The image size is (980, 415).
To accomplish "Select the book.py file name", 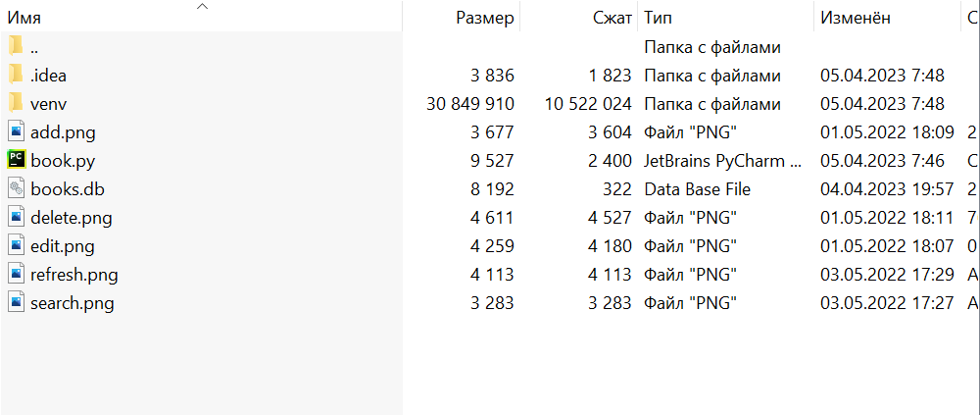I will pos(63,160).
